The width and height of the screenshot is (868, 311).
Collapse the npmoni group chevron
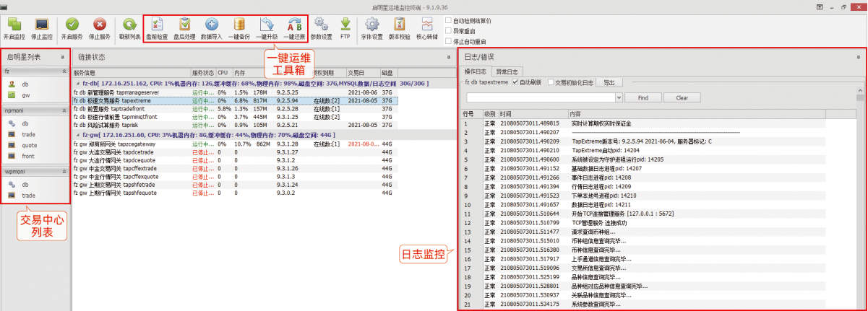click(x=64, y=112)
